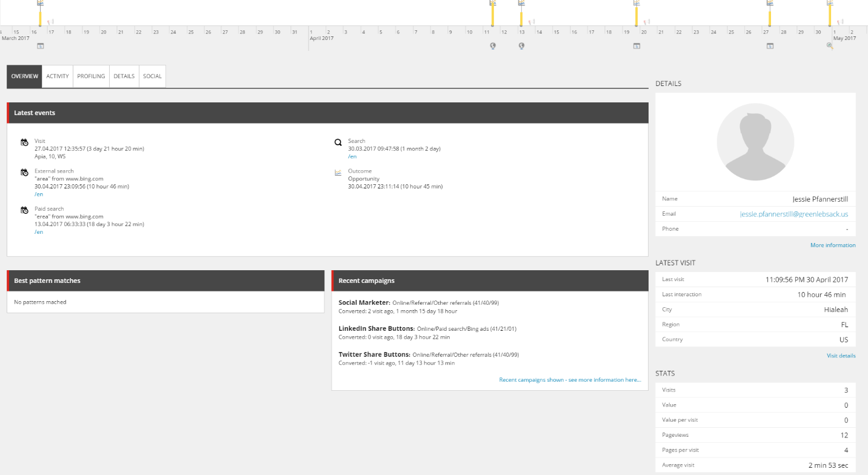
Task: Click Jessie Pfannerstill's email address
Action: [794, 213]
